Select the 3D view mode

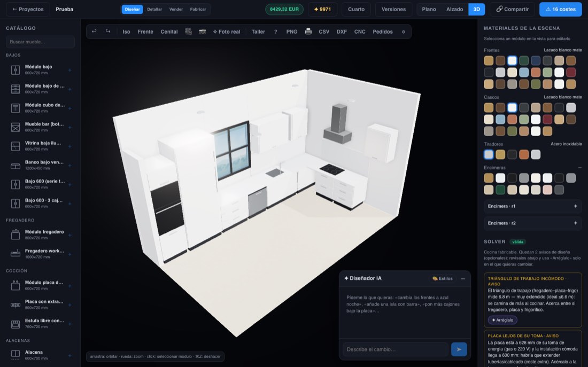point(477,10)
